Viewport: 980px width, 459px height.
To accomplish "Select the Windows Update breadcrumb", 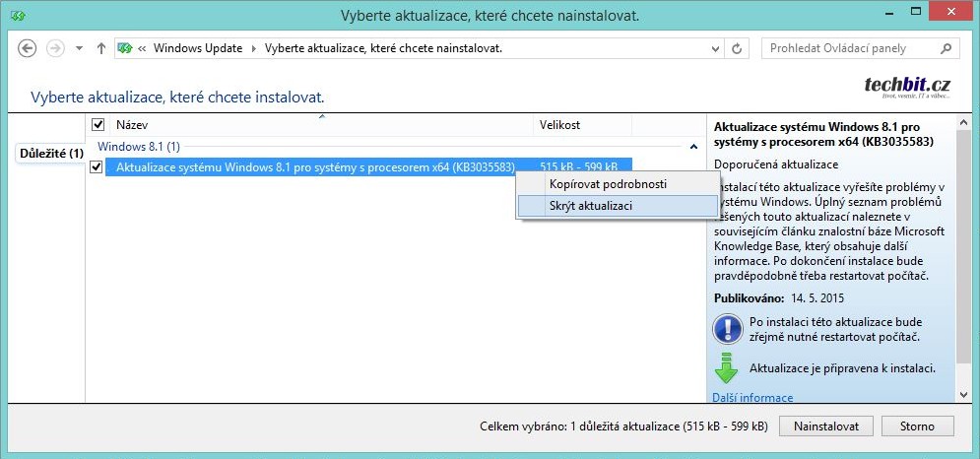I will tap(198, 48).
